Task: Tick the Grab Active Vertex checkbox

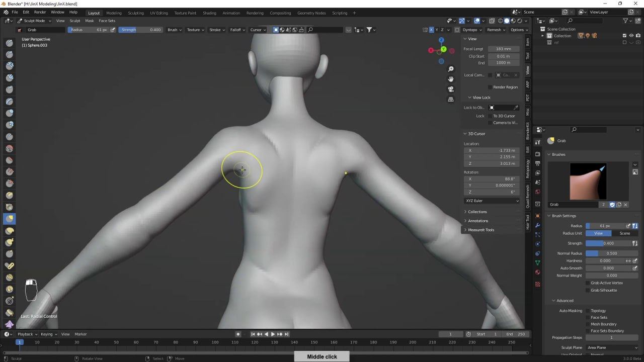Action: [587, 283]
